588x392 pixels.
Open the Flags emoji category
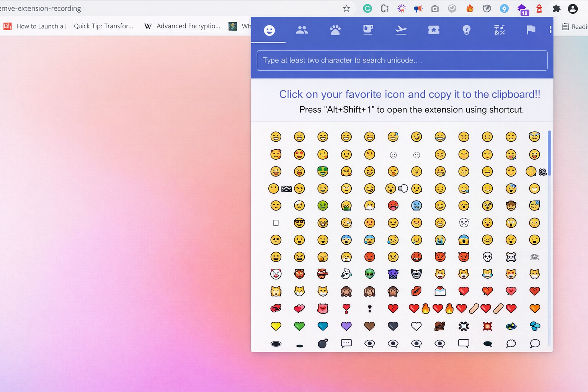pos(531,30)
